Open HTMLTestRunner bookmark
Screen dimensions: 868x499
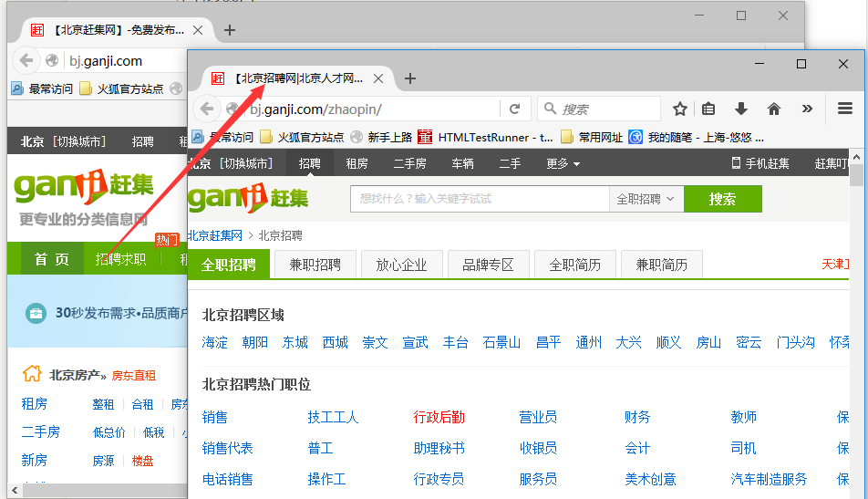[485, 137]
